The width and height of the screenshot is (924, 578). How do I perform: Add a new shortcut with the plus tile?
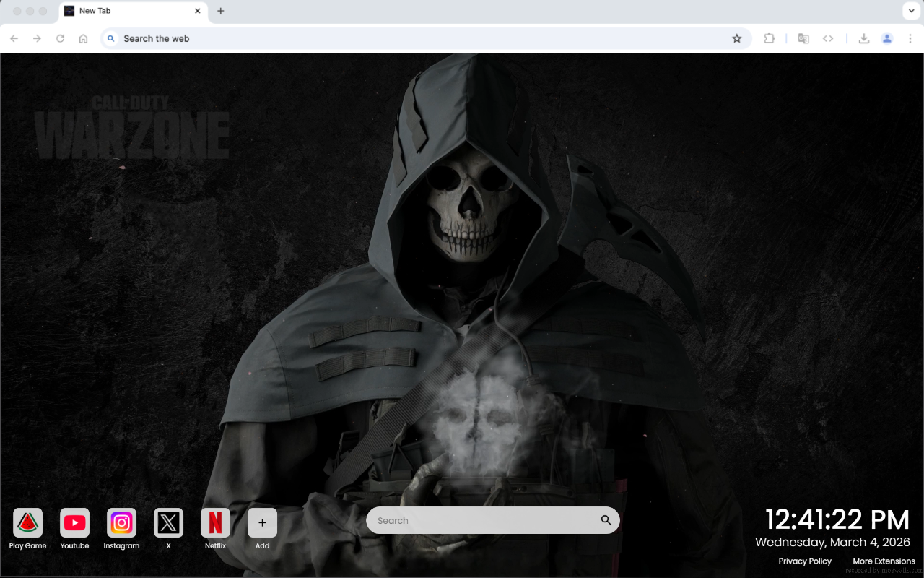pyautogui.click(x=262, y=522)
